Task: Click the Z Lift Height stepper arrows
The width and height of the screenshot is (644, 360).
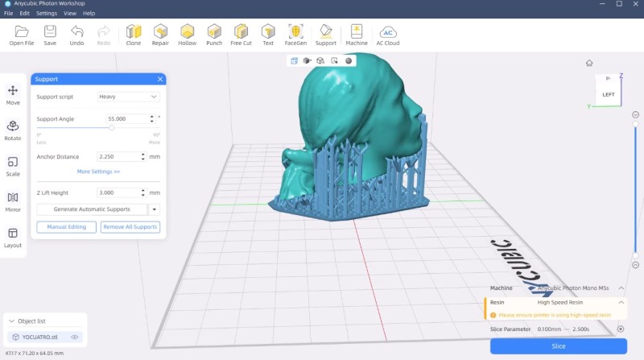Action: (x=143, y=192)
